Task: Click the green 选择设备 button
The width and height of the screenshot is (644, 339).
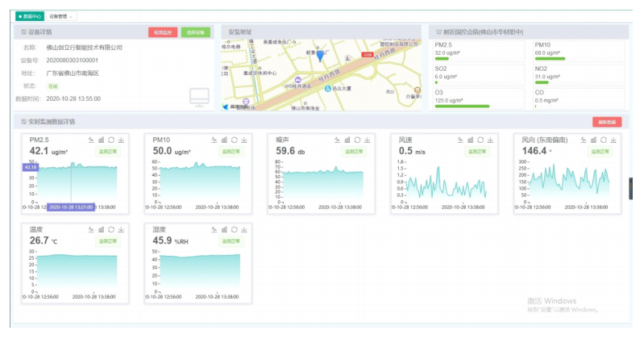Action: (x=193, y=32)
